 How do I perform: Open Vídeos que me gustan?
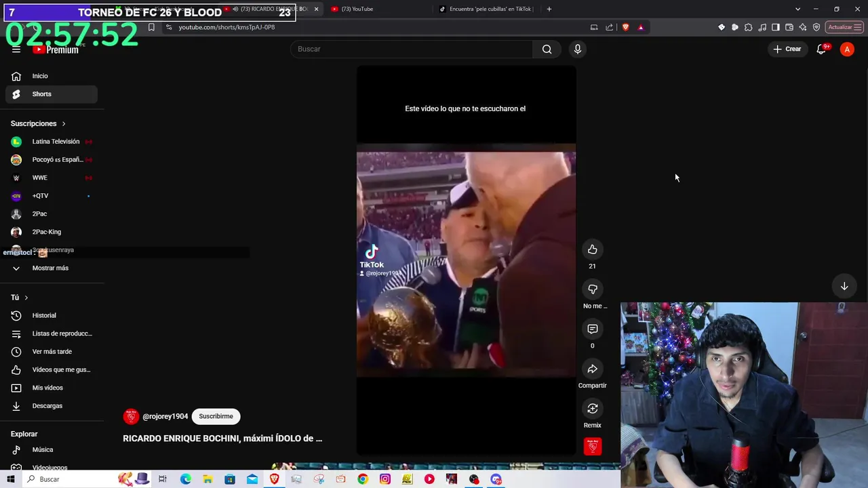coord(52,370)
